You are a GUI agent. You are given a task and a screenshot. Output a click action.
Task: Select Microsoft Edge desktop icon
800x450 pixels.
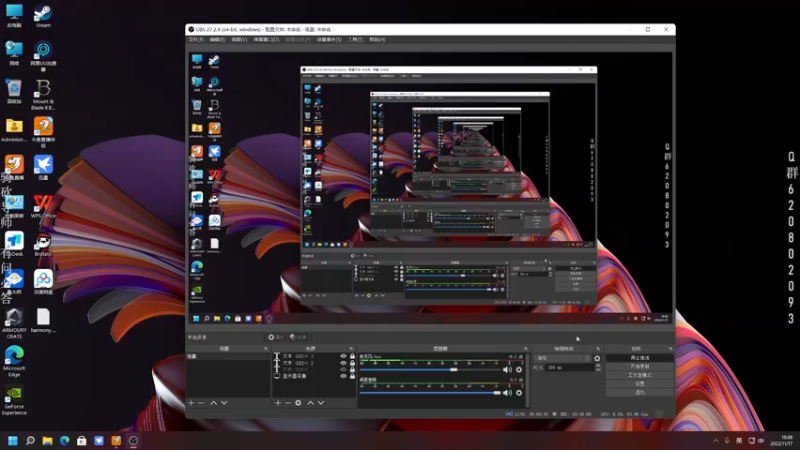coord(14,361)
